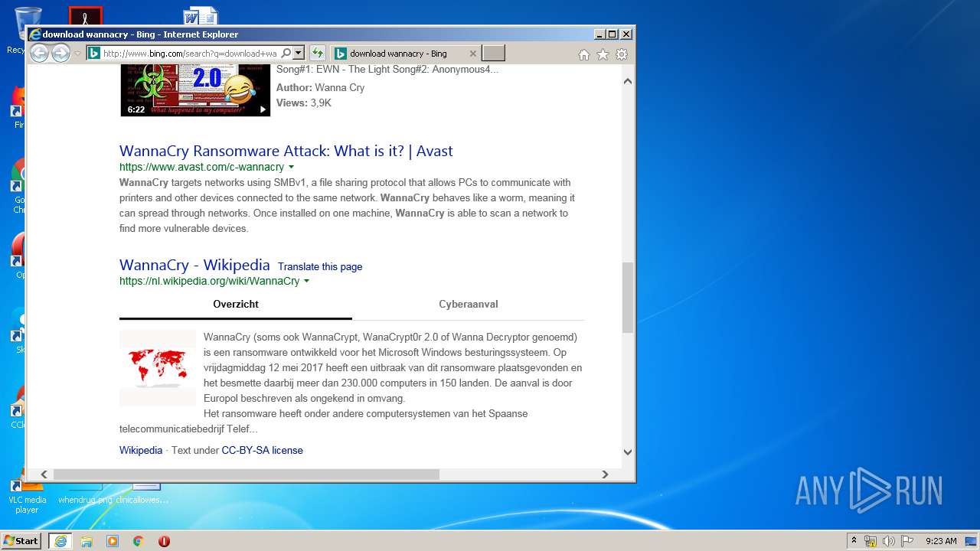The image size is (980, 551).
Task: Select the 'Overzicht' tab
Action: tap(236, 304)
